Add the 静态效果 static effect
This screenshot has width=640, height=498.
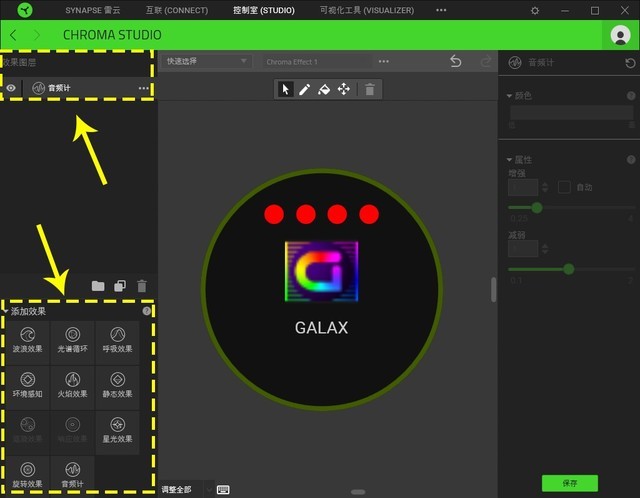118,387
